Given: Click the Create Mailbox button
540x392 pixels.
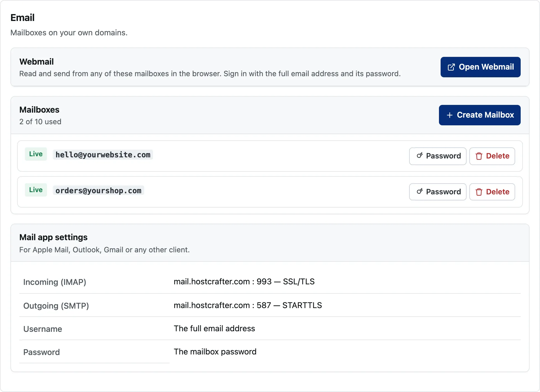Looking at the screenshot, I should [480, 115].
